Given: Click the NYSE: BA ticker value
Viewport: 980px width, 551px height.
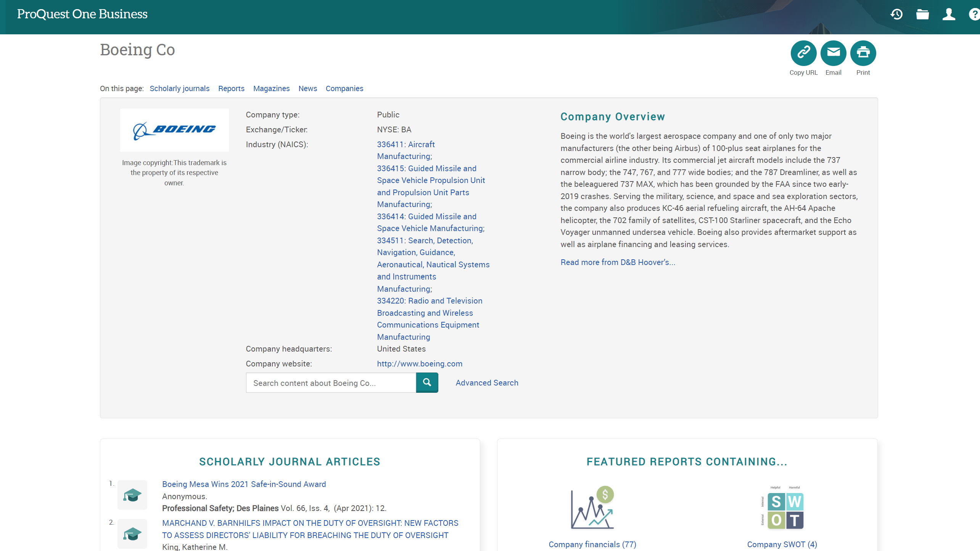Looking at the screenshot, I should tap(394, 130).
